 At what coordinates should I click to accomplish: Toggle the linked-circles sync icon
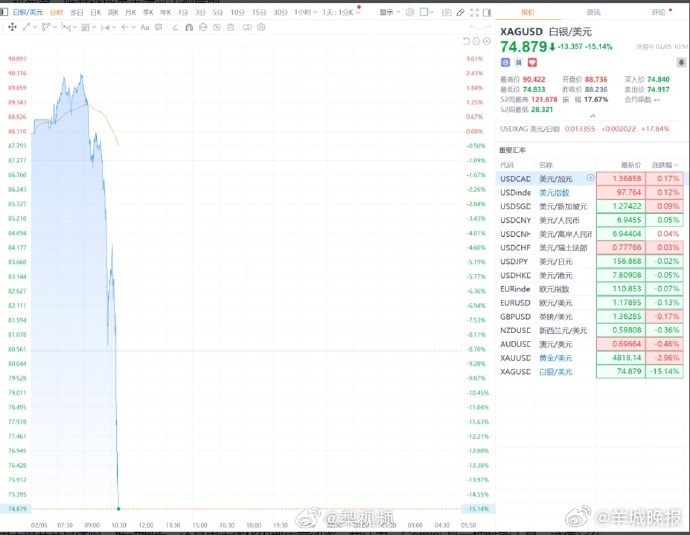point(247,27)
